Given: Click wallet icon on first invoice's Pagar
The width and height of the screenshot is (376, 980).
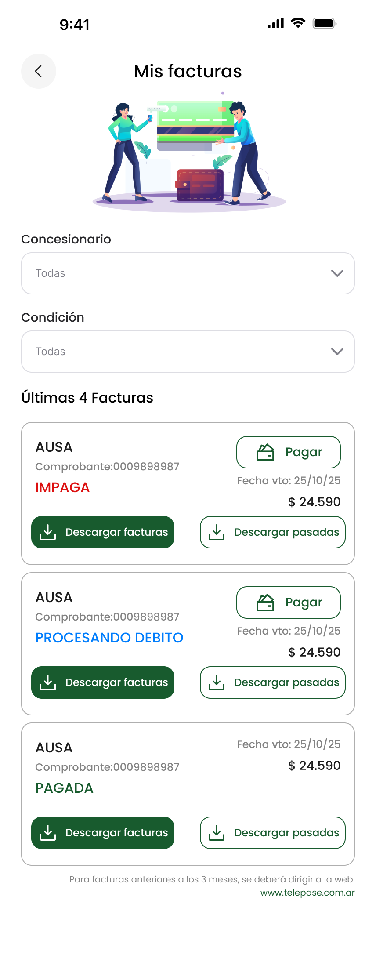Looking at the screenshot, I should click(x=265, y=452).
